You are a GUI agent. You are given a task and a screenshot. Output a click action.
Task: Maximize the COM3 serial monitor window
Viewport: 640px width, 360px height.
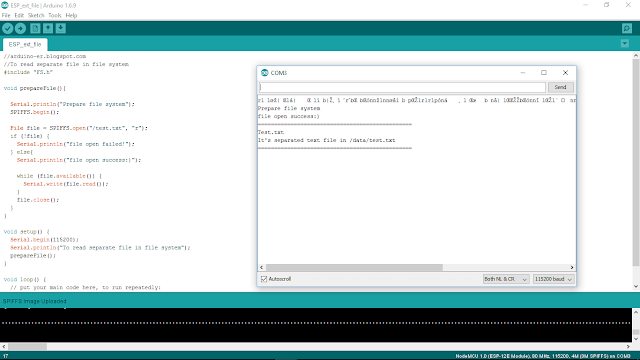tap(544, 73)
